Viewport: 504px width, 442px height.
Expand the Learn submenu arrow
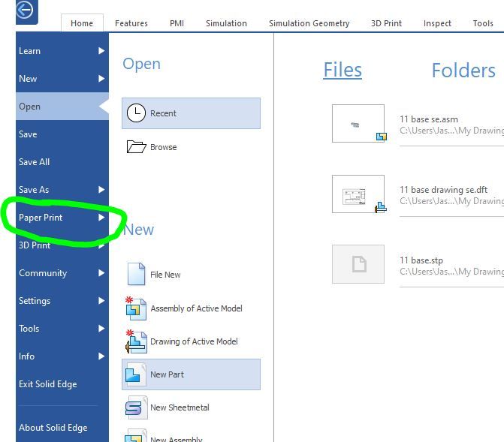[x=101, y=51]
